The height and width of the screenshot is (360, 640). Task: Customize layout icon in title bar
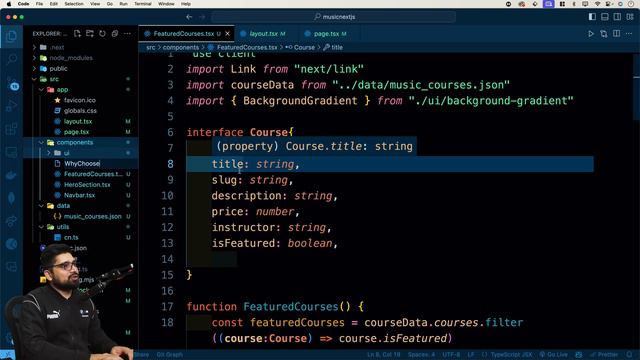[x=630, y=17]
